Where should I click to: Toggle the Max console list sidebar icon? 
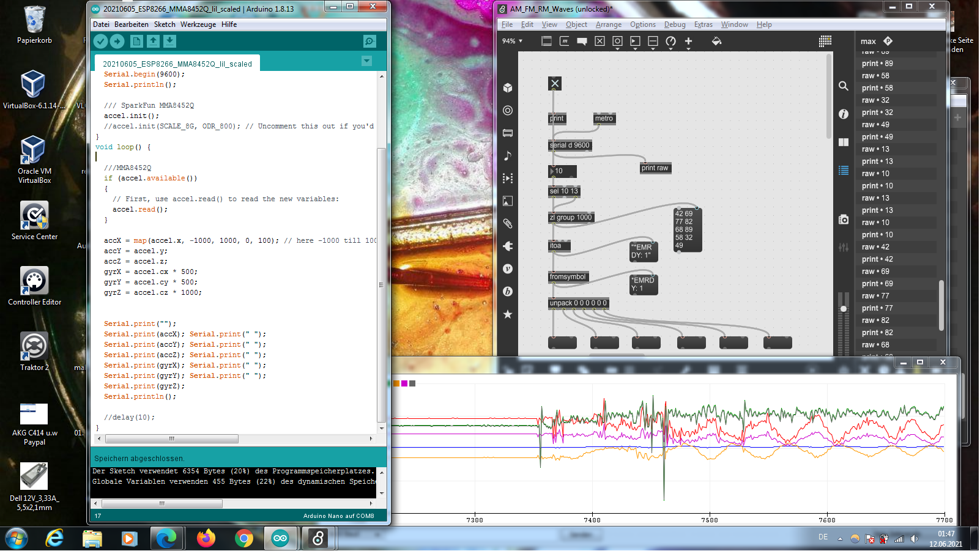click(x=844, y=171)
